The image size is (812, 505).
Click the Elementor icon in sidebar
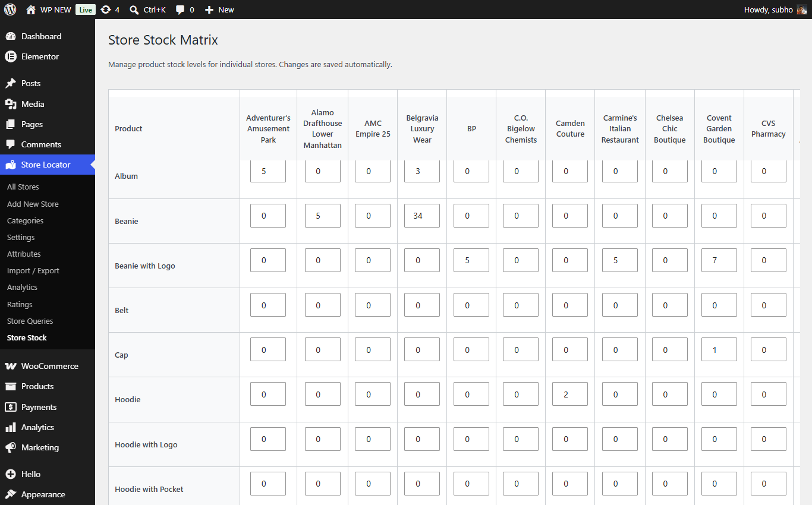click(11, 56)
